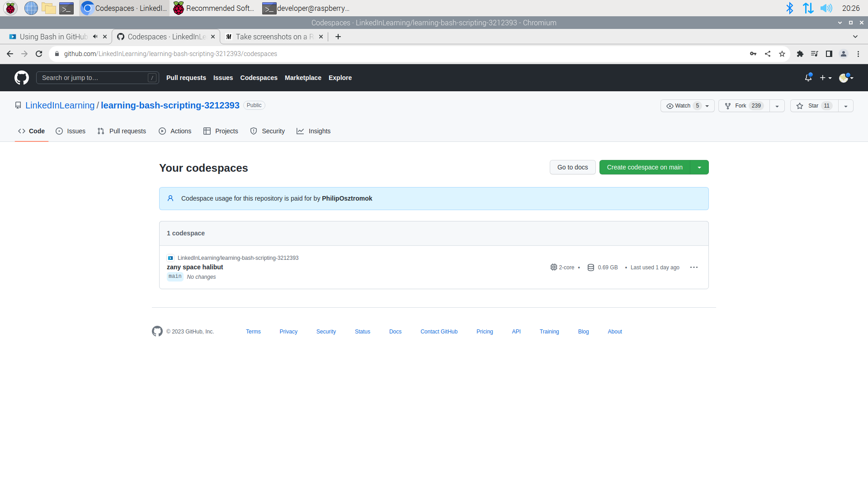The image size is (868, 488).
Task: Click the GitHub octocat logo in header
Action: (x=22, y=78)
